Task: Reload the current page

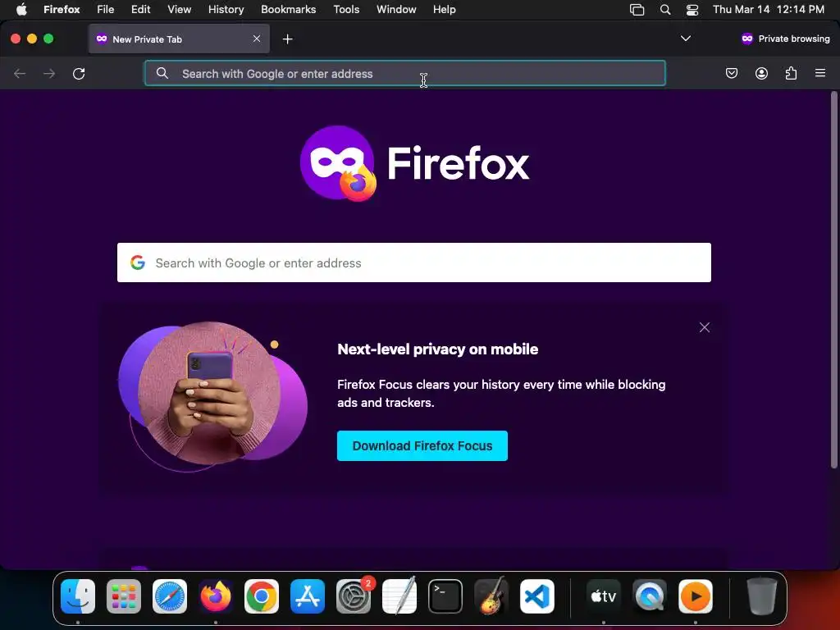Action: point(79,73)
